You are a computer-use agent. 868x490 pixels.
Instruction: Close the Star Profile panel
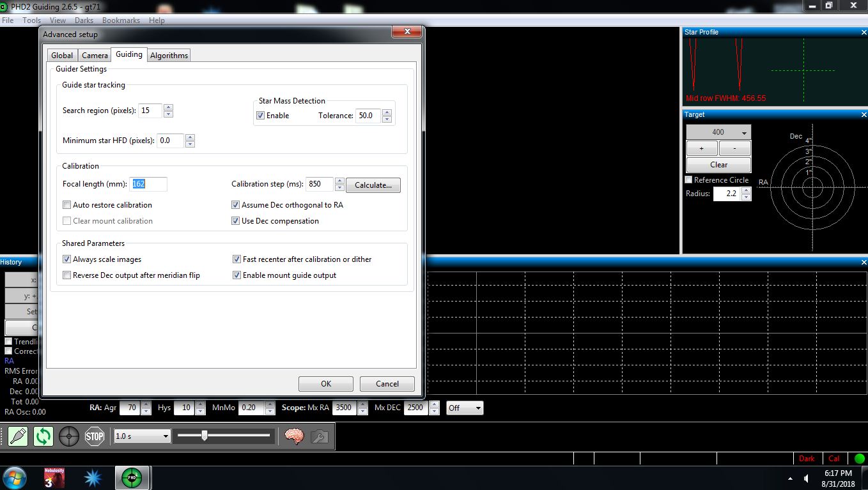point(864,32)
